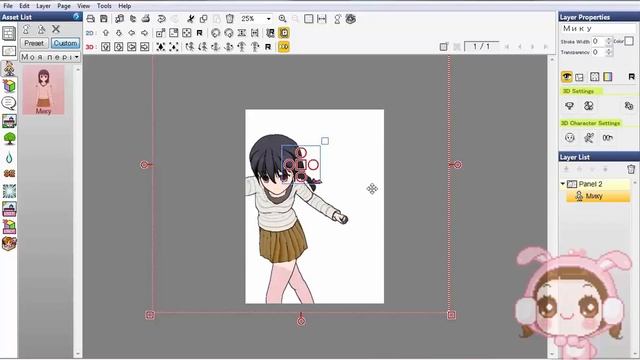Click the magnifier zoom-in icon
Image resolution: width=640 pixels, height=360 pixels.
[x=282, y=19]
